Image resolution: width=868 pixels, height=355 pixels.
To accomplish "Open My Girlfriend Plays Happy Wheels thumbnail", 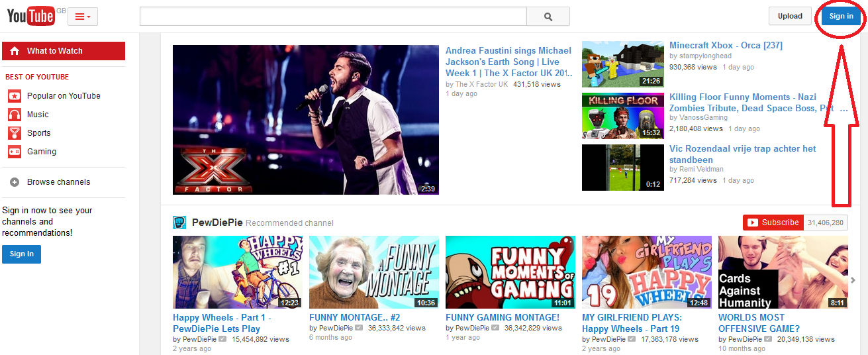I will point(647,272).
